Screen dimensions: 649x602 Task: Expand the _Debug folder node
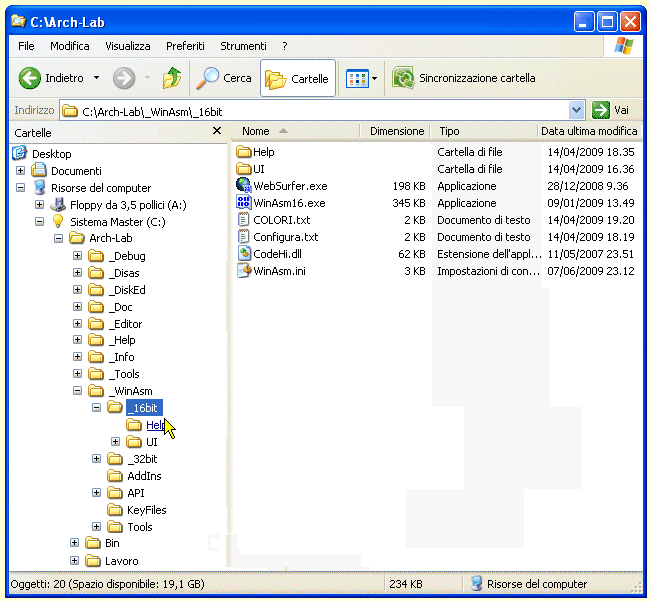(77, 255)
